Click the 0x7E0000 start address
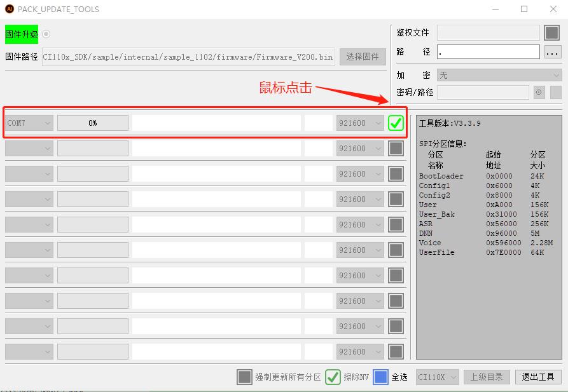This screenshot has width=568, height=392. tap(504, 252)
